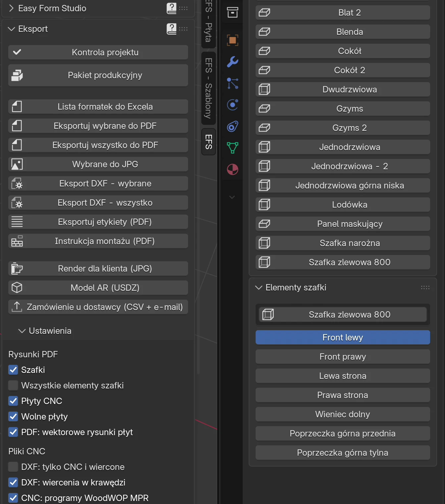Viewport: 445px width, 504px height.
Task: Toggle the Wolne płyty checkbox
Action: (x=13, y=417)
